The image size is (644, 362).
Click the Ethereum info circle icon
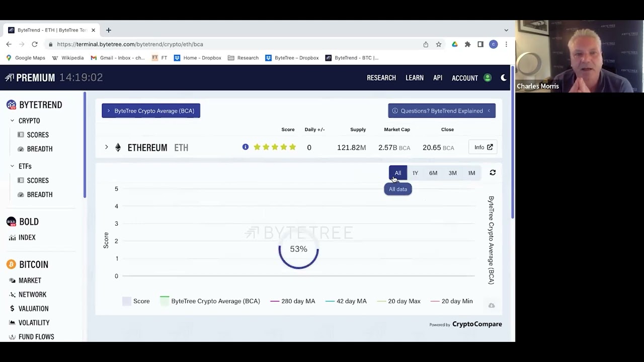point(246,147)
